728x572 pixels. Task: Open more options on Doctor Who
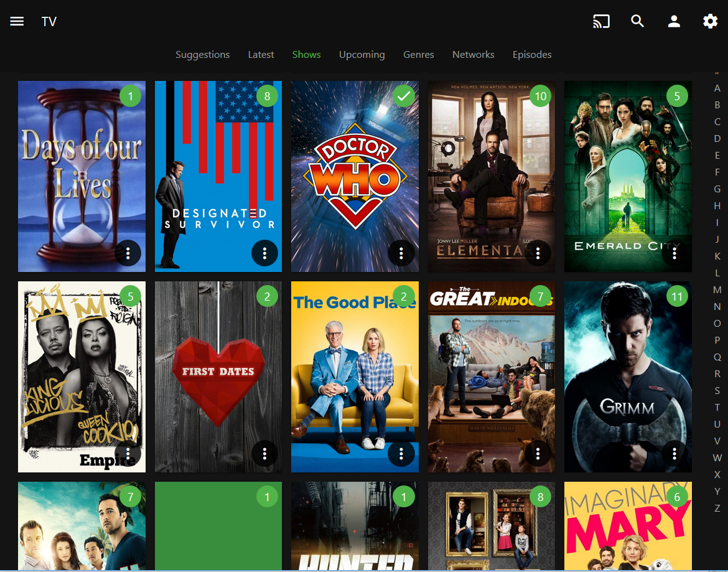[401, 253]
